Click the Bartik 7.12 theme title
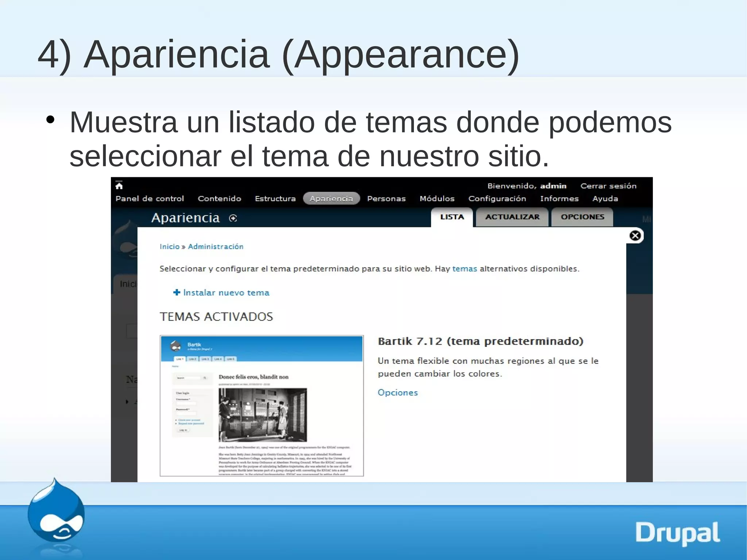The image size is (747, 560). coord(480,341)
